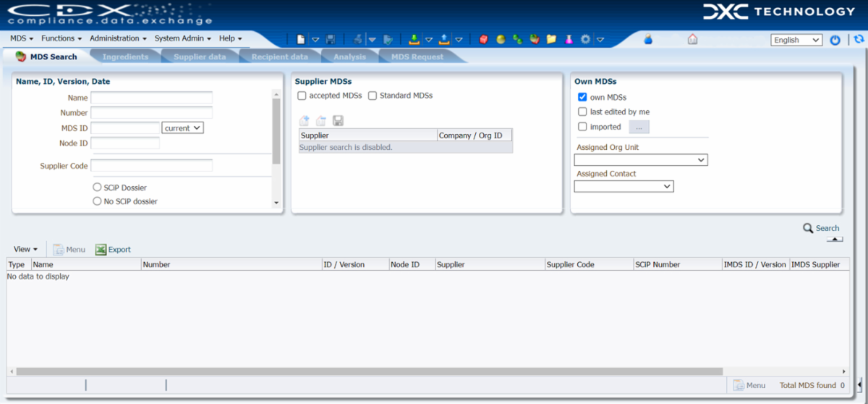Switch to the MDS Request tab

417,56
